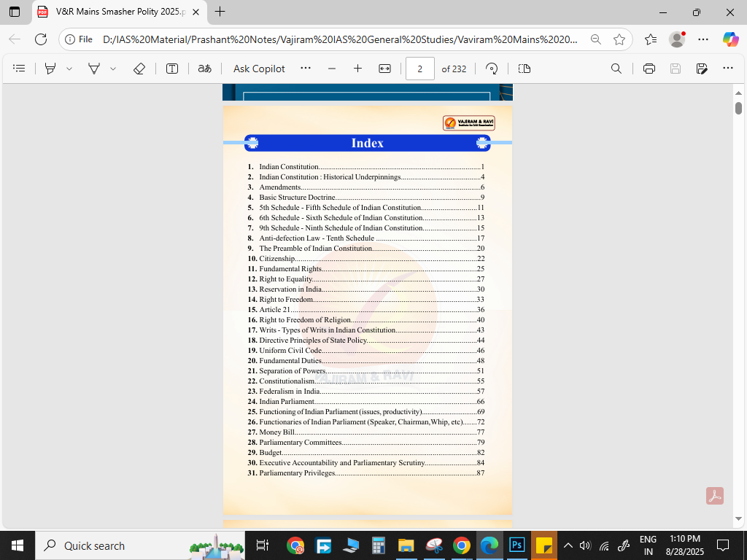
Task: Click the Ask Copilot button
Action: tap(259, 69)
